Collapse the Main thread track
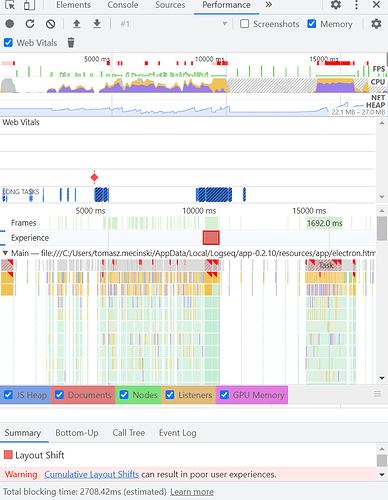 pyautogui.click(x=5, y=253)
